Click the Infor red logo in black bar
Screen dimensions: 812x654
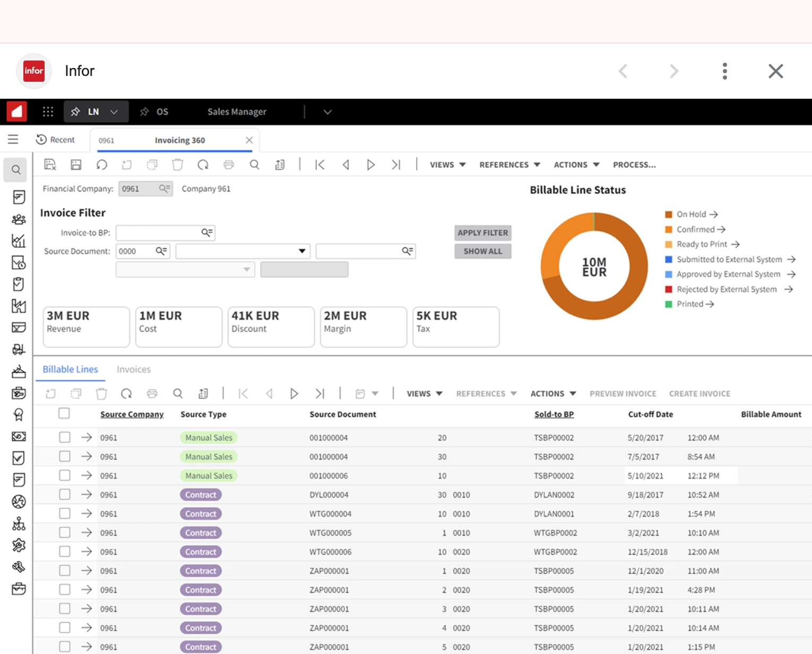pyautogui.click(x=16, y=111)
